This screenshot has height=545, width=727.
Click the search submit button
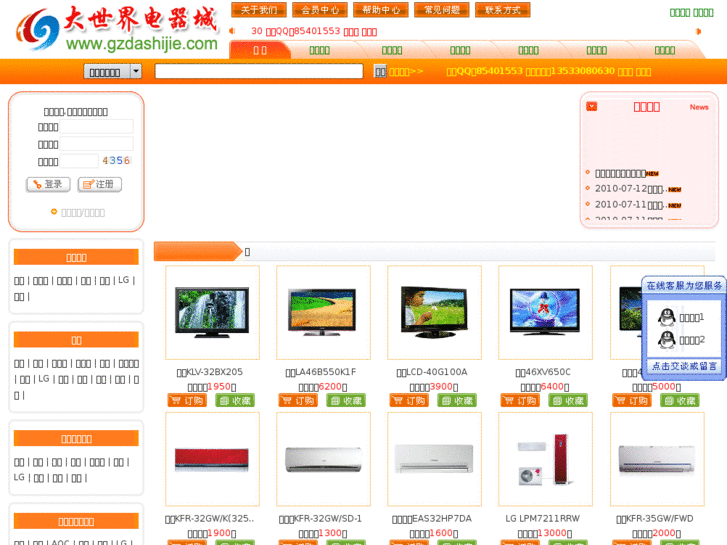(380, 71)
